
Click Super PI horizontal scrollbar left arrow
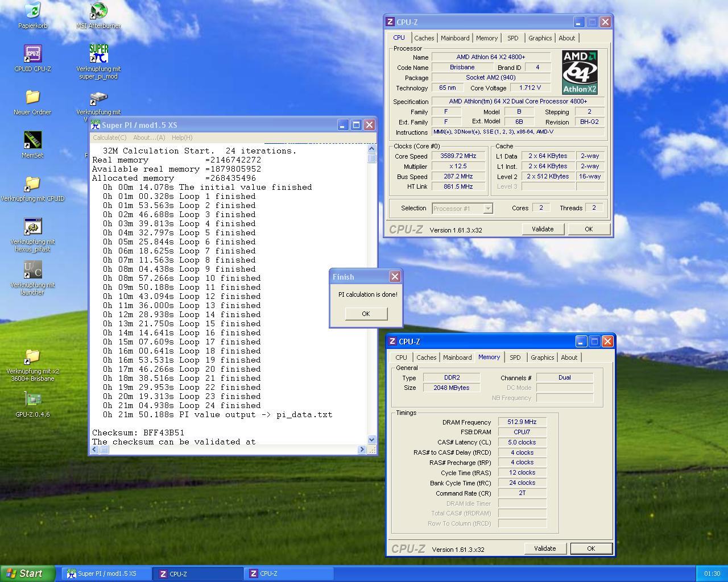(x=94, y=449)
